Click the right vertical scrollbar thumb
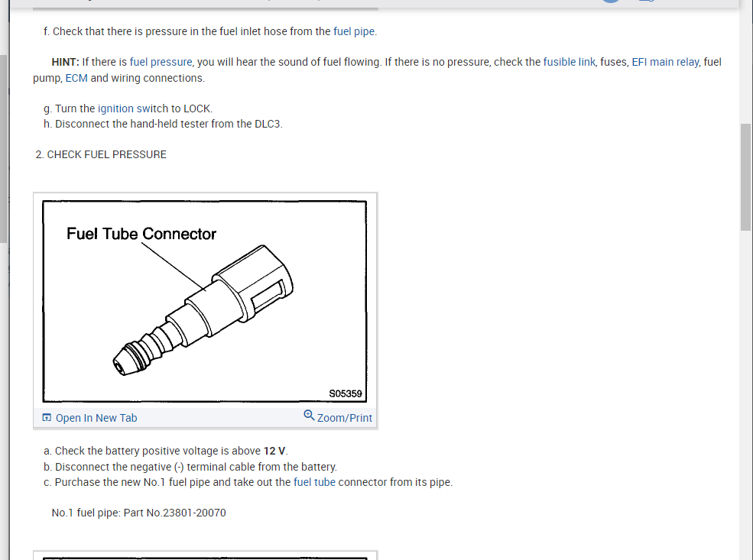Screen dimensions: 753x560 point(746,177)
